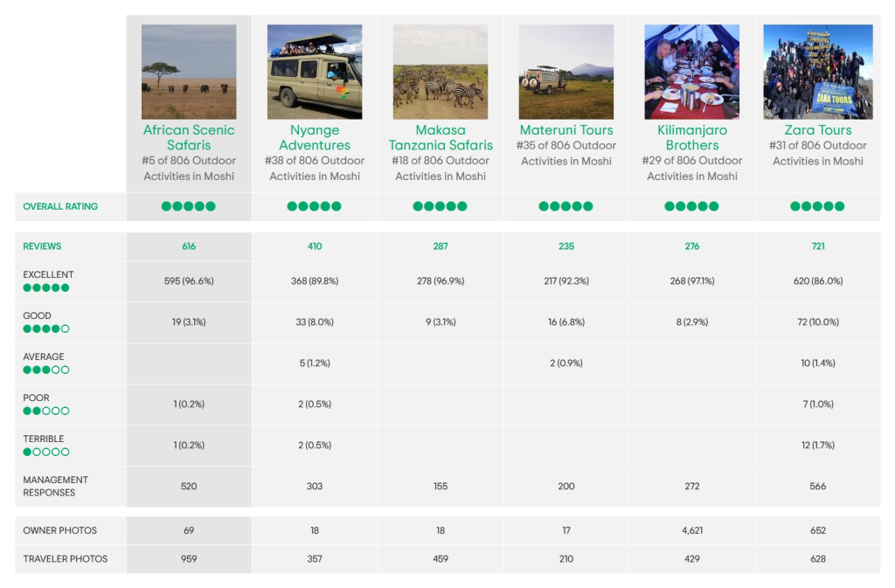The image size is (895, 588).
Task: Click the REVIEWS row label
Action: click(42, 246)
